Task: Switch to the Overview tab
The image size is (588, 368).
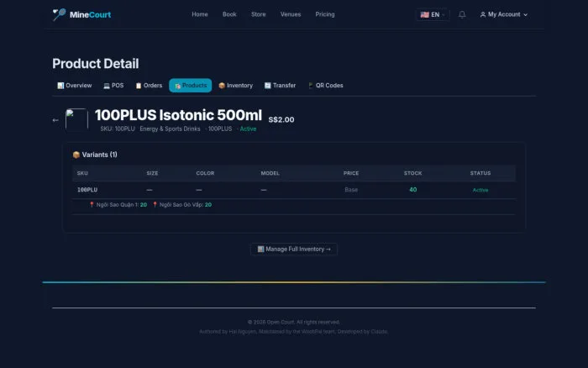Action: click(74, 86)
